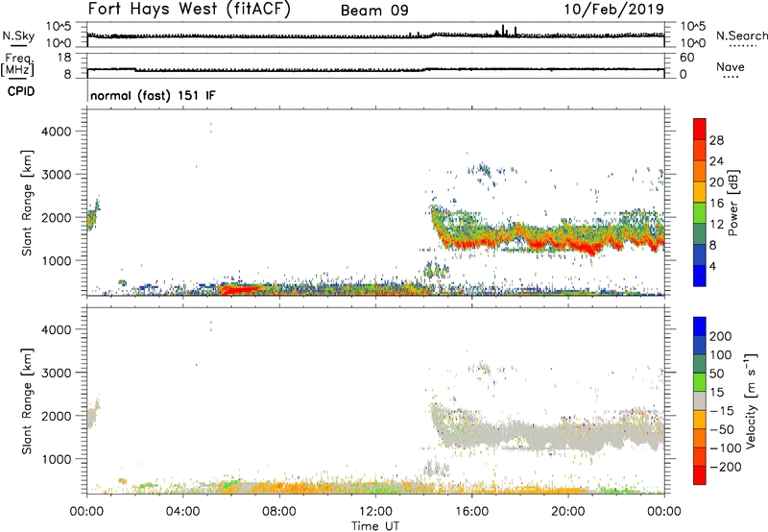
Task: Click the '4000' tick in the velocity panel
Action: [x=56, y=329]
